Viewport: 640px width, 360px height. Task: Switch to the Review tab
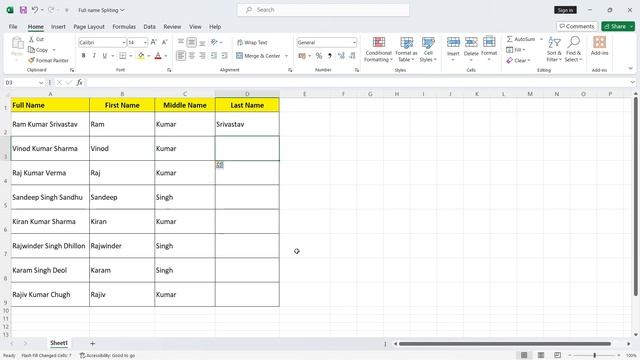pyautogui.click(x=172, y=27)
